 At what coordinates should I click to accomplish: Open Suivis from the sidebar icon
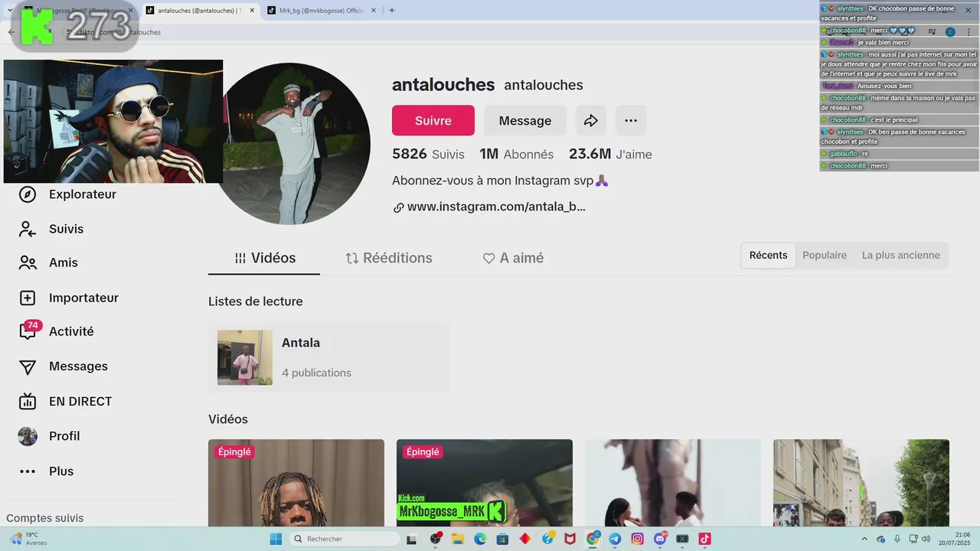[28, 229]
